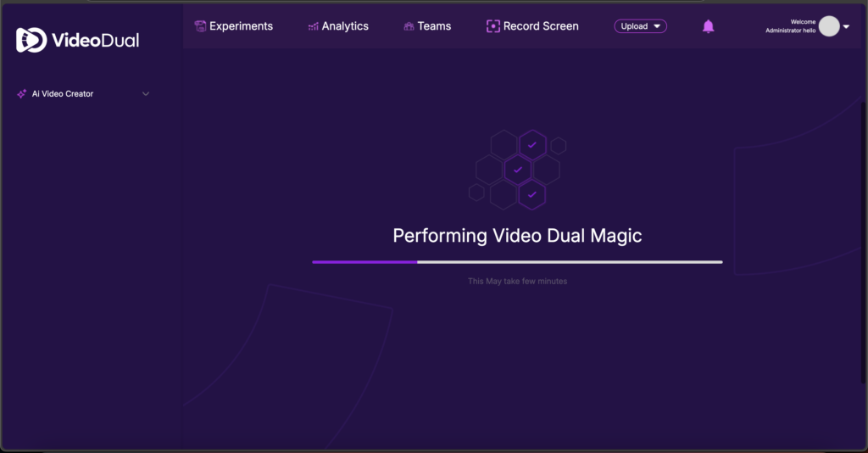The height and width of the screenshot is (453, 868).
Task: Click 'Welcome Administrator hello' text
Action: 791,26
